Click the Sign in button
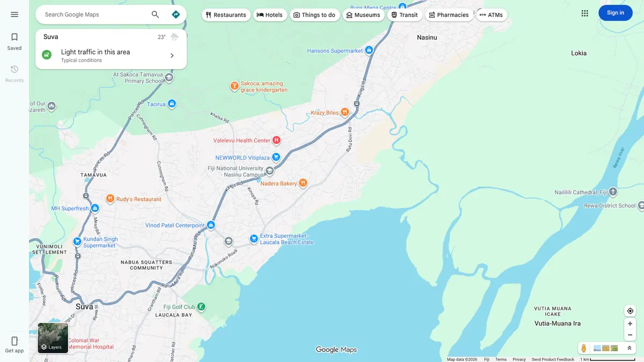Screen dimensions: 644x362 (x=616, y=13)
